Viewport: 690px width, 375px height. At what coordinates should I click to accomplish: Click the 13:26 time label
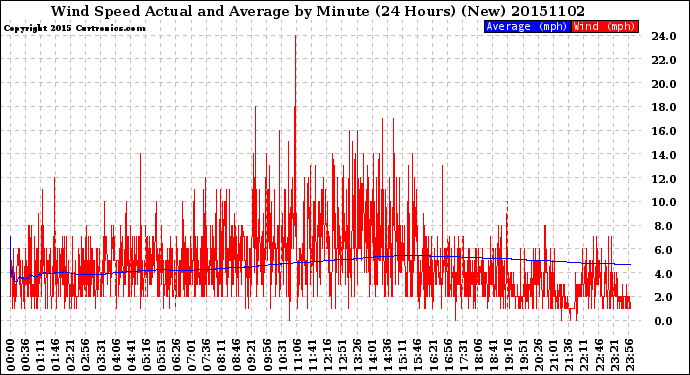click(x=357, y=355)
